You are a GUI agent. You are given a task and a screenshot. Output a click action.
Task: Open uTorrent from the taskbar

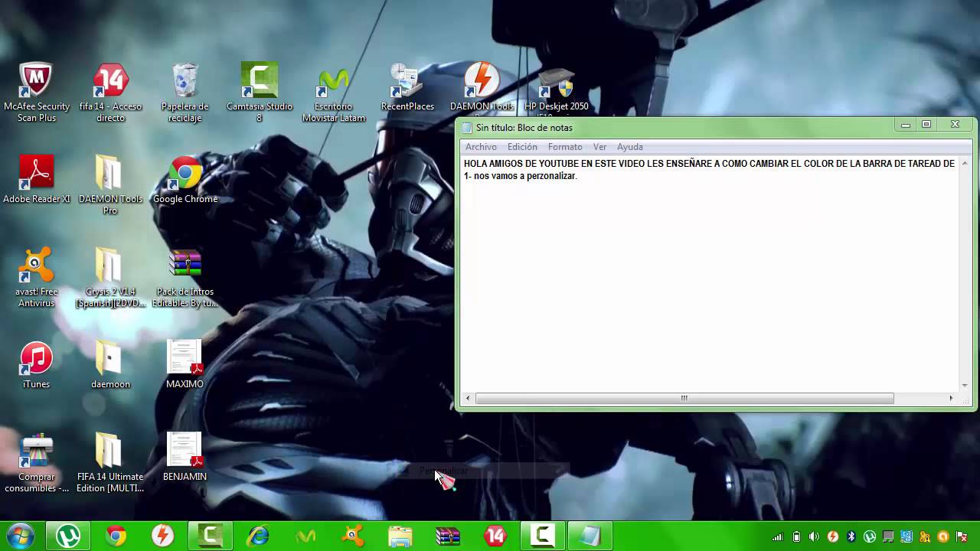pos(68,536)
